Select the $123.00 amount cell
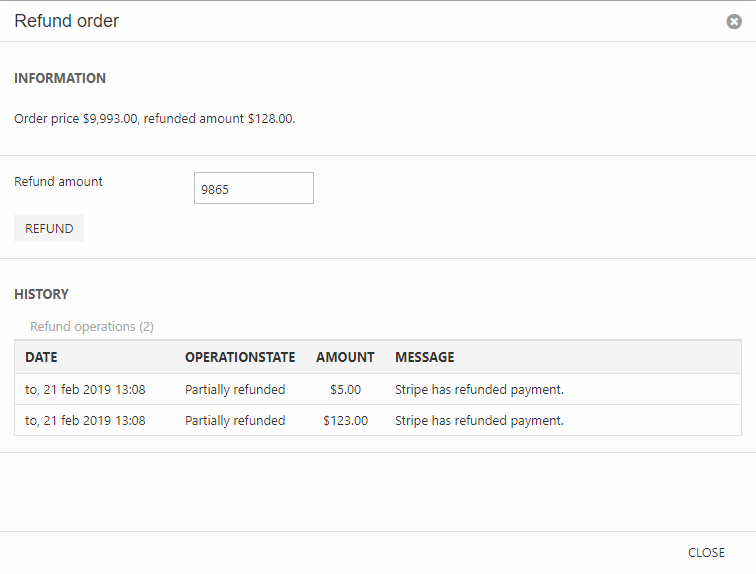This screenshot has width=756, height=574. click(345, 421)
